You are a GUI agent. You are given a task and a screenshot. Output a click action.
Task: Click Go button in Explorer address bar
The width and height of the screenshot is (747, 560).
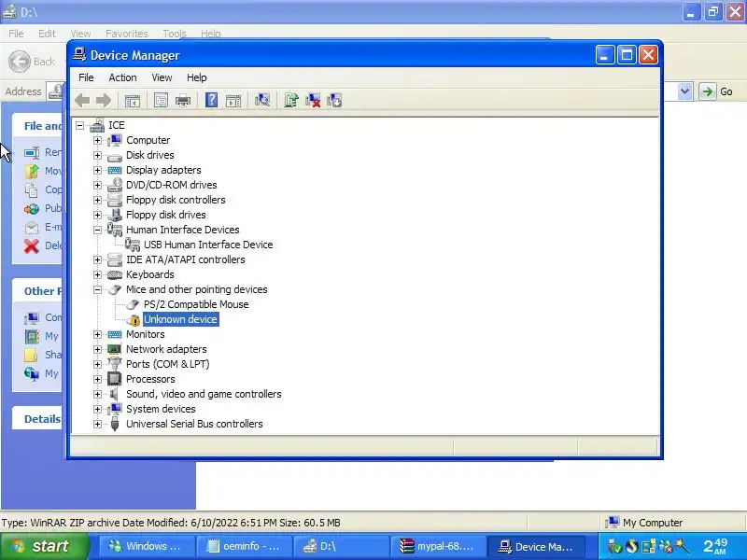pyautogui.click(x=717, y=91)
